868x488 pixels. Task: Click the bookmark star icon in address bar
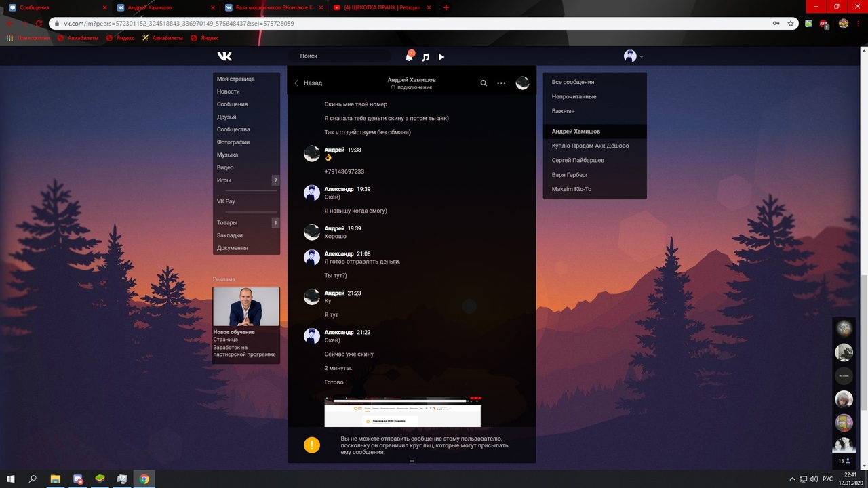coord(791,23)
